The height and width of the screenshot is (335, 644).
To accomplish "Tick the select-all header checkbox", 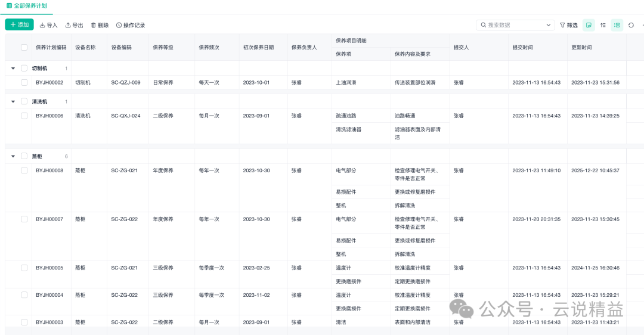I will 24,47.
